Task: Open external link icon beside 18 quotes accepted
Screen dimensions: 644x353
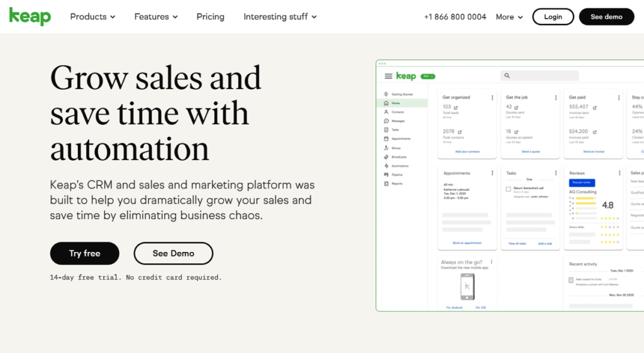Action: pyautogui.click(x=516, y=132)
